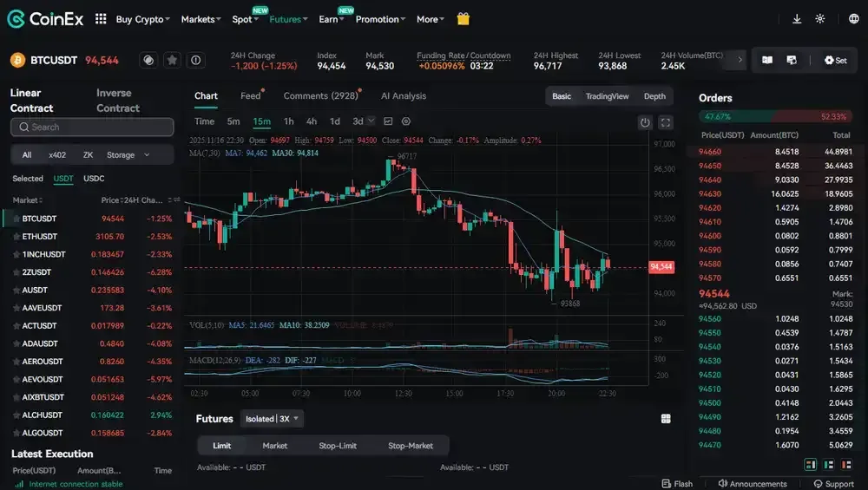
Task: Select the Stop-Market order tab
Action: pos(411,446)
